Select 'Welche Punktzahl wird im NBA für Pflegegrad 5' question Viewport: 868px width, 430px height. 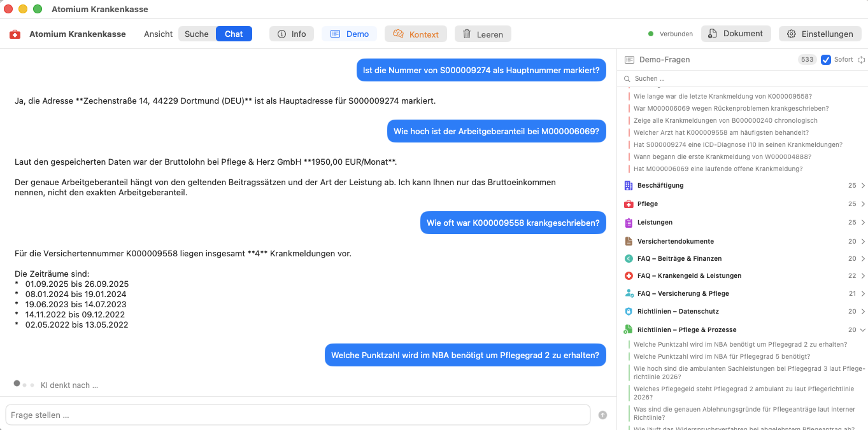(722, 357)
